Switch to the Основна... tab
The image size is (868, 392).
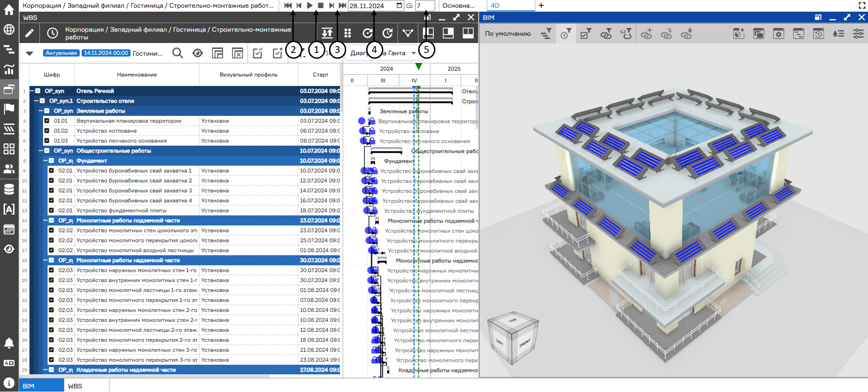click(x=458, y=6)
